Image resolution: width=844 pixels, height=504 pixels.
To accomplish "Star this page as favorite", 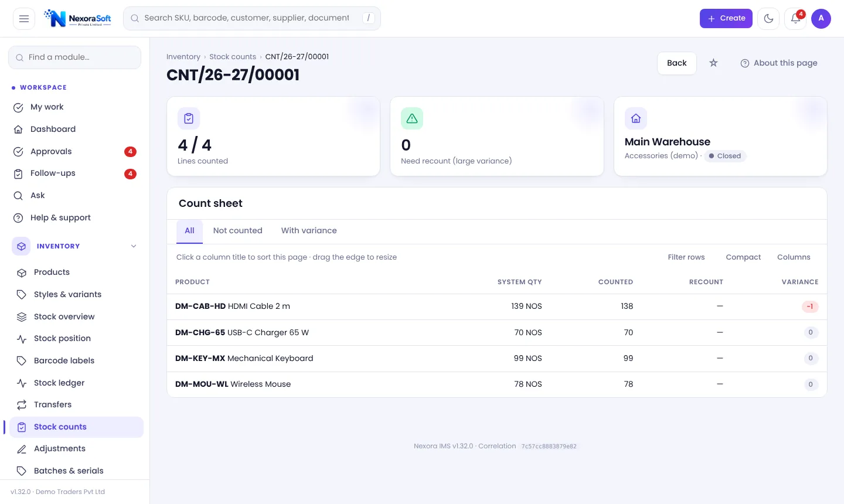I will pos(713,63).
